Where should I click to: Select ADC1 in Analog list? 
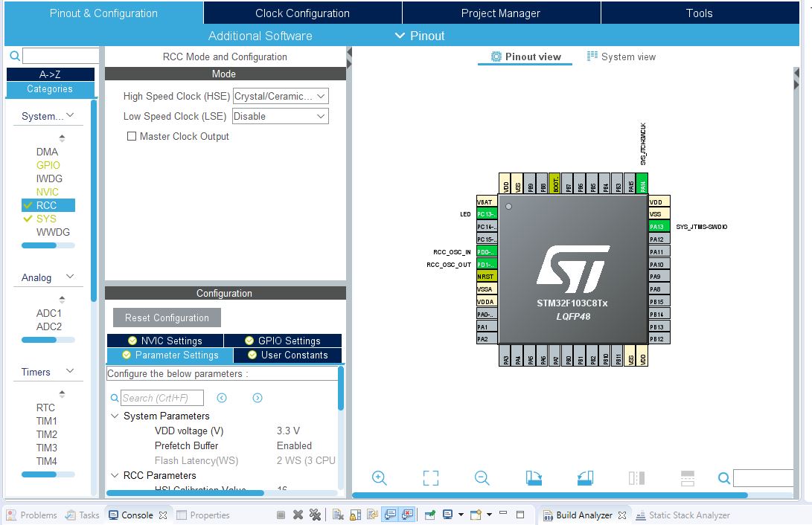(x=48, y=313)
